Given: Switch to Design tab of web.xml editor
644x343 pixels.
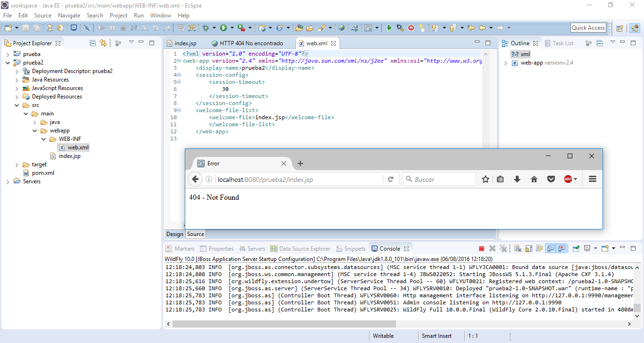Looking at the screenshot, I should pos(174,234).
